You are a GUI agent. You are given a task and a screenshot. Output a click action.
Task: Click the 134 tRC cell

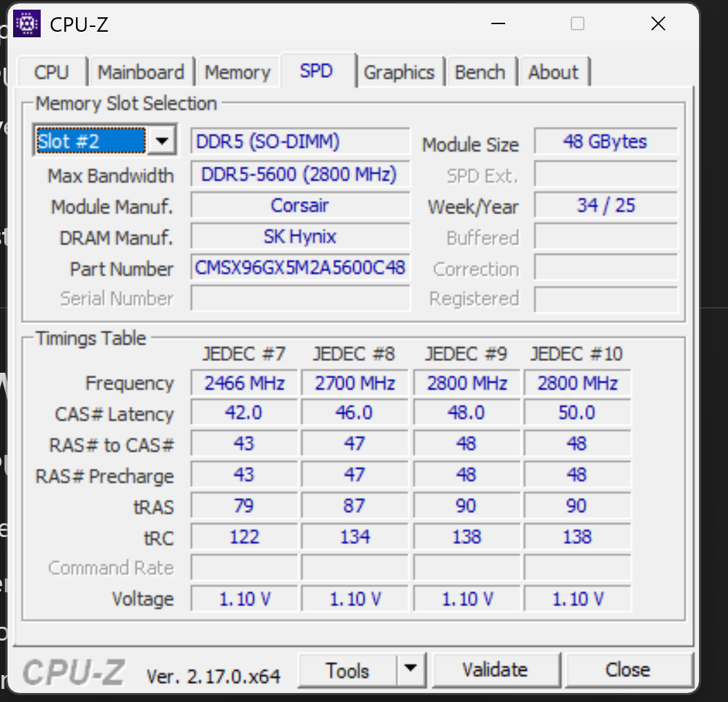[355, 537]
